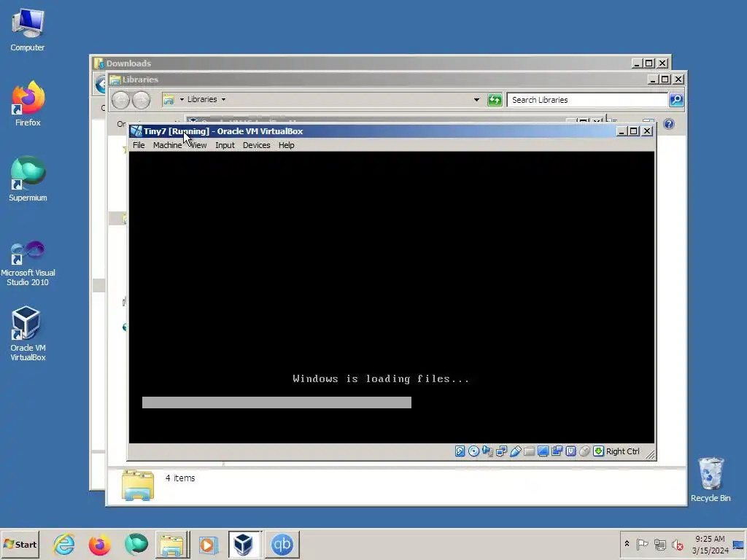The image size is (747, 560).
Task: Click the muted volume tray icon
Action: [677, 544]
